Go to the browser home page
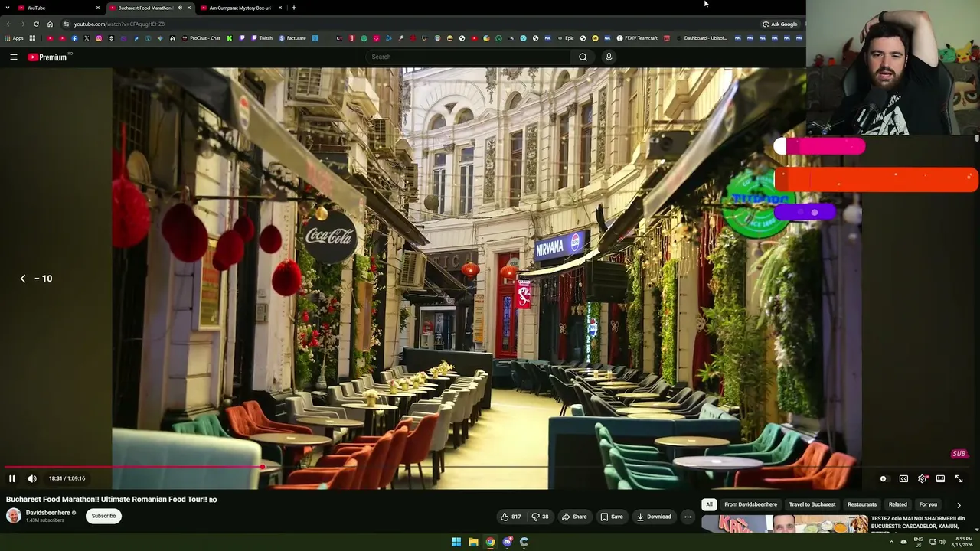Viewport: 980px width, 551px height. point(51,24)
